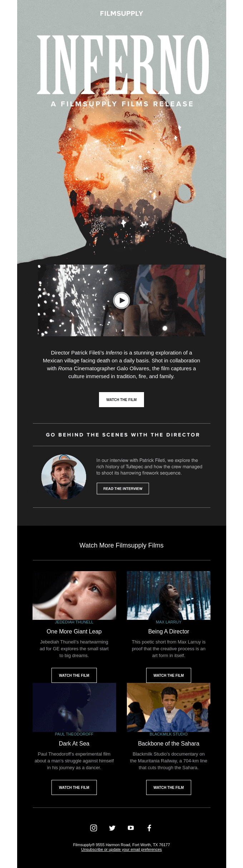Watch the film One More Giant Leap
243x868 pixels.
(74, 675)
